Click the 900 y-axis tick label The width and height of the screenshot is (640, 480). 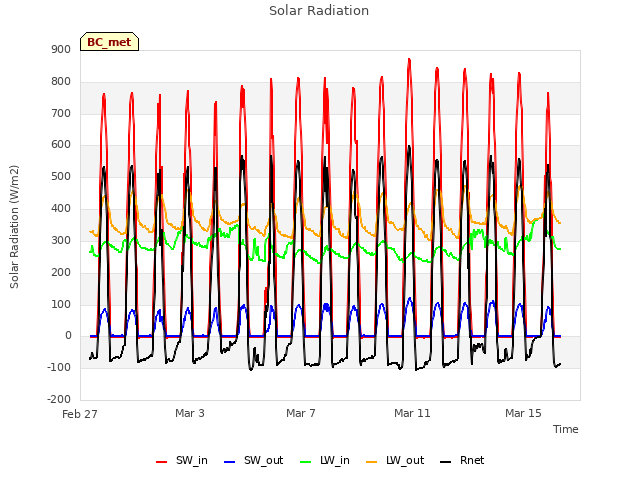pyautogui.click(x=61, y=49)
